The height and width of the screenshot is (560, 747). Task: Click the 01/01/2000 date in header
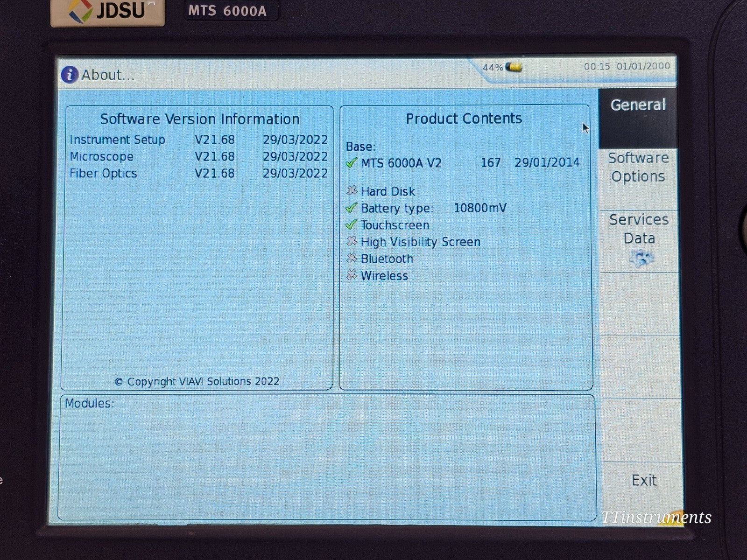(643, 66)
